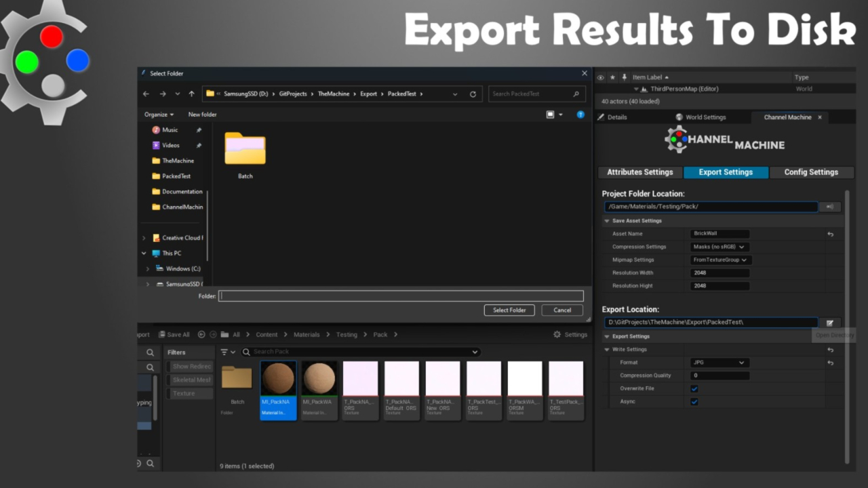Click the Select Folder button

coord(509,310)
